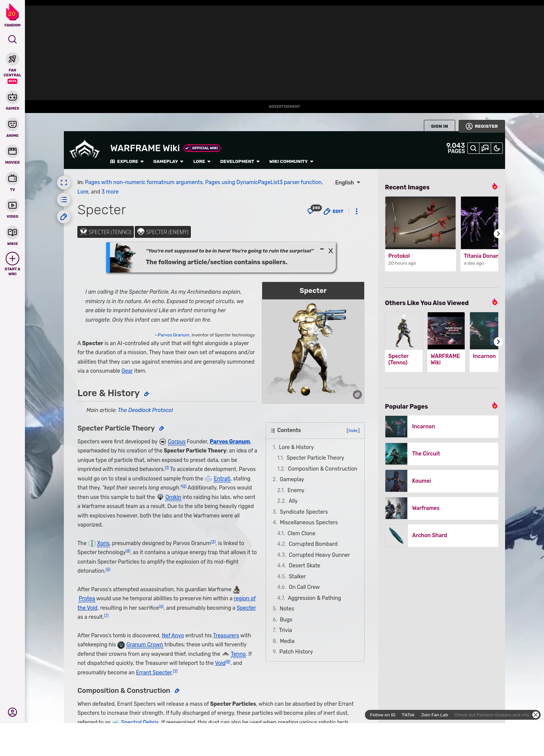This screenshot has height=756, width=544.
Task: Open the Specter (Tenno) recommended card
Action: [x=404, y=342]
